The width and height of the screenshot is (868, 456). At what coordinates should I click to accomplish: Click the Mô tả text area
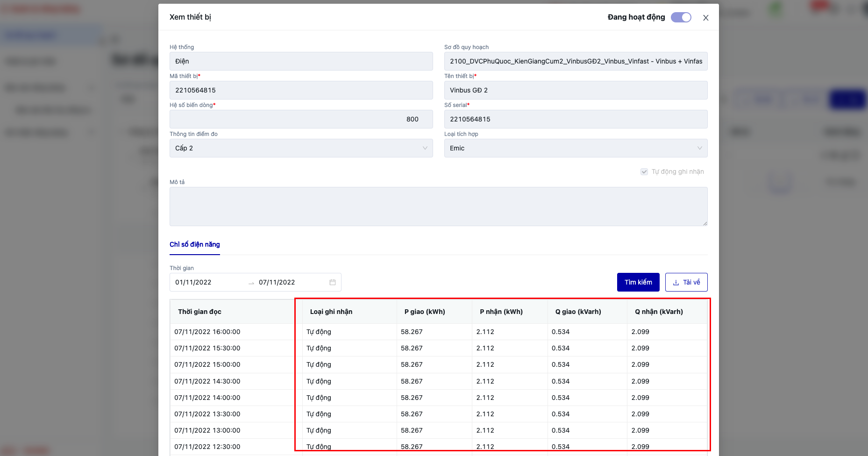click(x=438, y=207)
